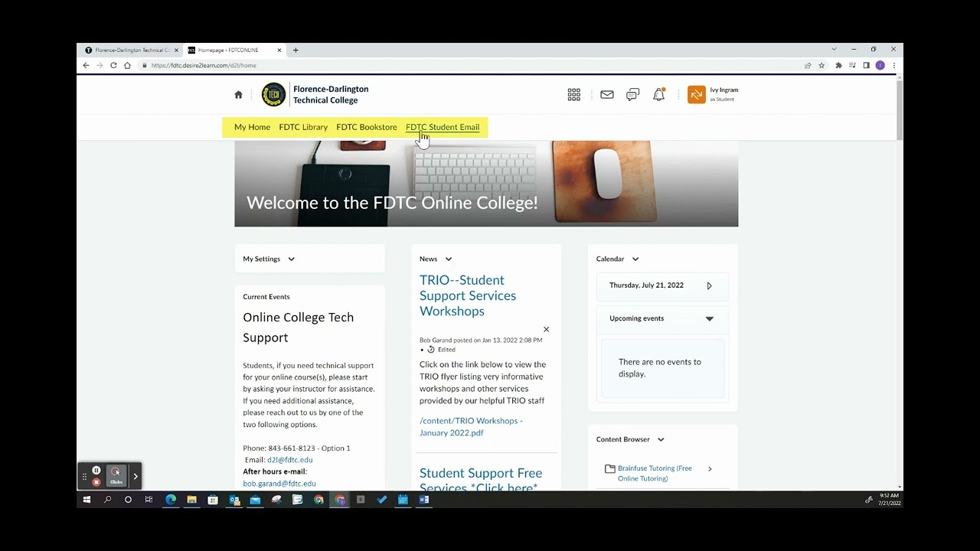
Task: Open the update alerts bell icon
Action: click(x=658, y=95)
